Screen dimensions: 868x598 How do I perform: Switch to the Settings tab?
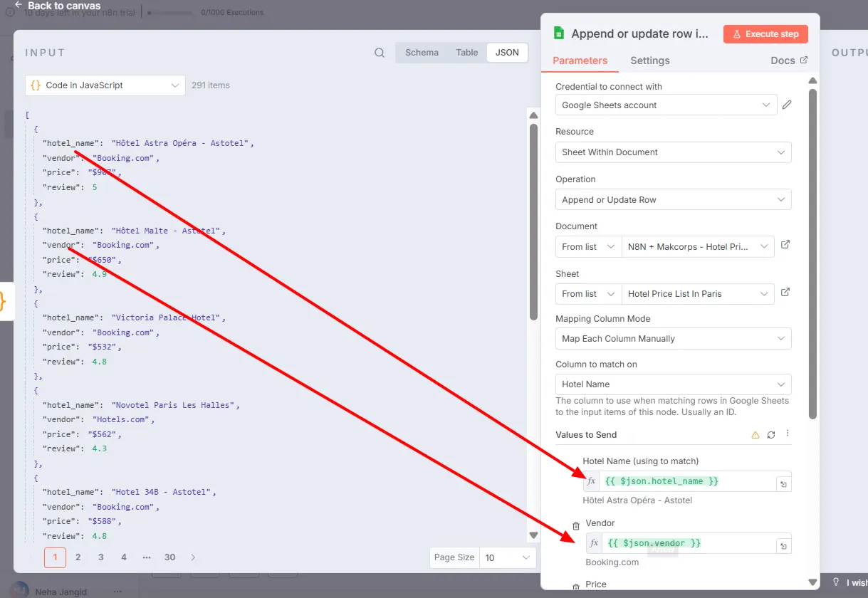[650, 61]
